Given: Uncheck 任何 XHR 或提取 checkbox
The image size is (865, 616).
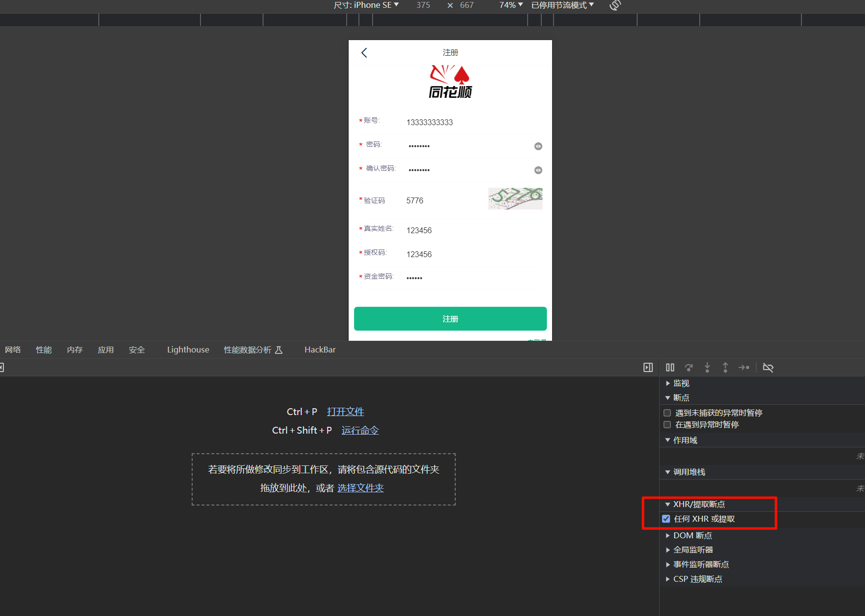Looking at the screenshot, I should pyautogui.click(x=666, y=519).
